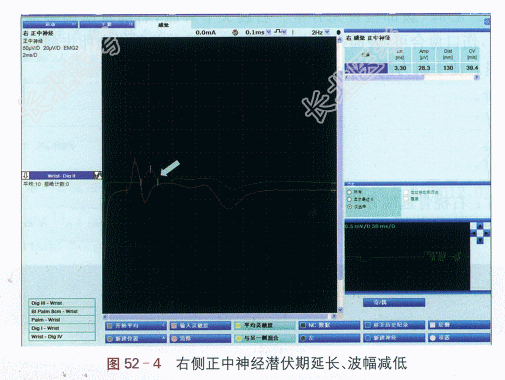Select the Dig III - Wrist site entry

click(62, 303)
